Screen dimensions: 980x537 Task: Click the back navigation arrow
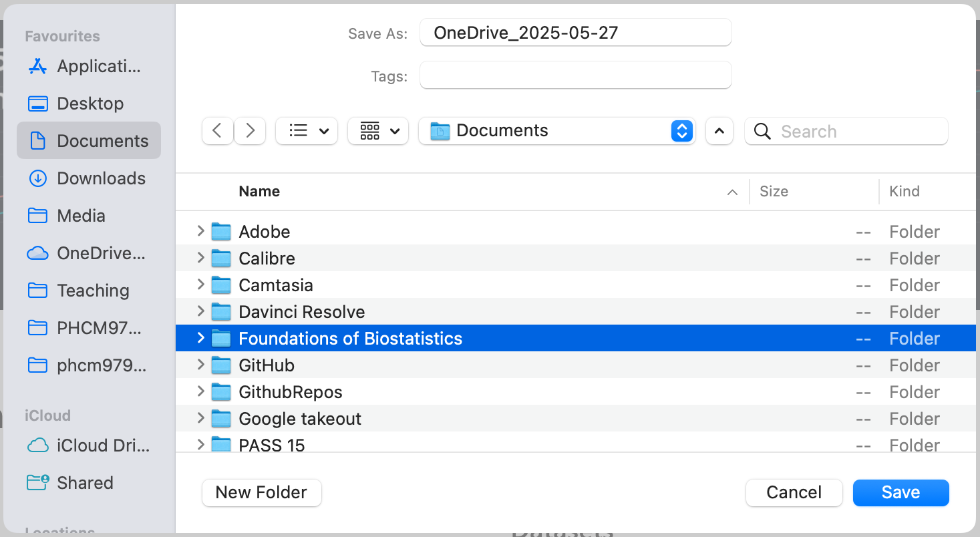217,131
